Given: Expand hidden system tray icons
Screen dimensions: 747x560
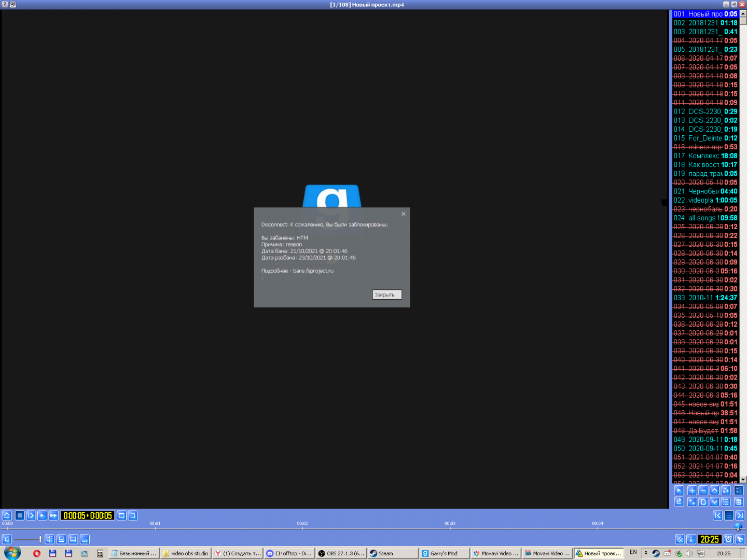Looking at the screenshot, I should click(x=646, y=553).
